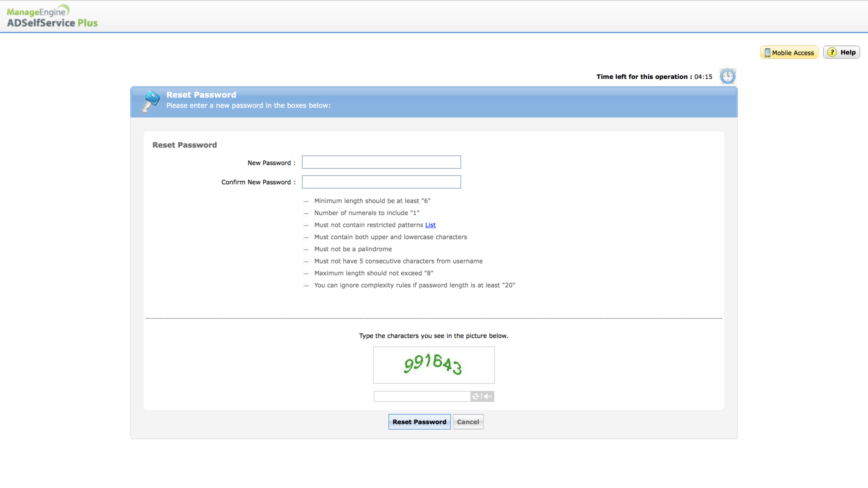
Task: Cancel the password reset
Action: pos(468,422)
